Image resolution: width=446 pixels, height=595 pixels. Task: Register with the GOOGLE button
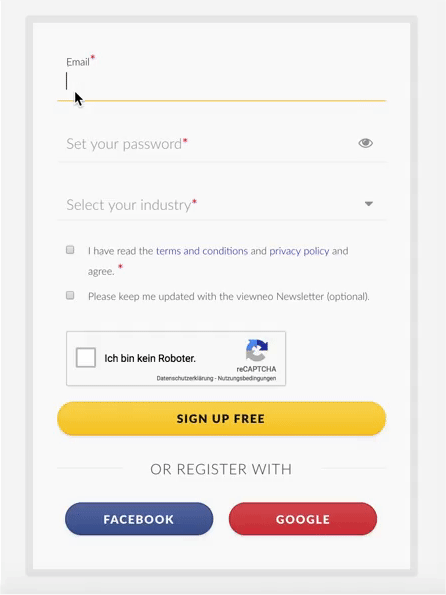coord(303,519)
